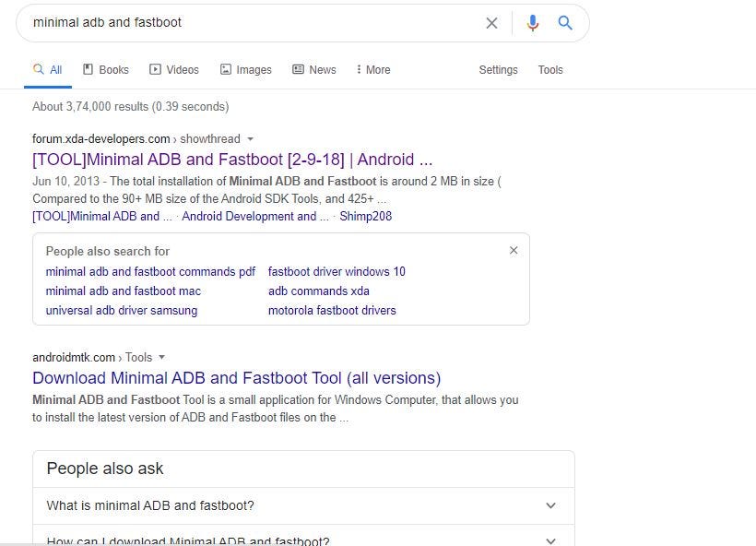Click the "People also ask" heading
756x546 pixels.
[x=105, y=469]
